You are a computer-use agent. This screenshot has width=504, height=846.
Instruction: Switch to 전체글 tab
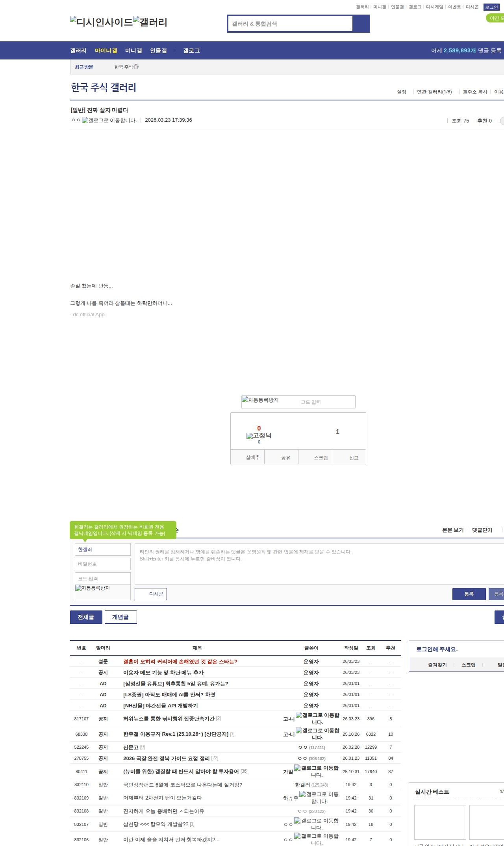coord(86,617)
